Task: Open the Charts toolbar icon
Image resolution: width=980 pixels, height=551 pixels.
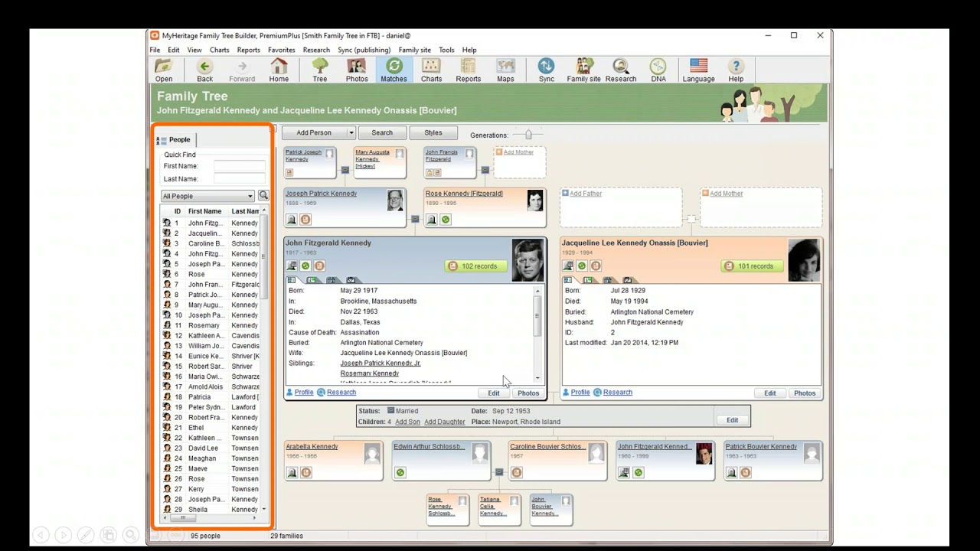Action: [431, 70]
